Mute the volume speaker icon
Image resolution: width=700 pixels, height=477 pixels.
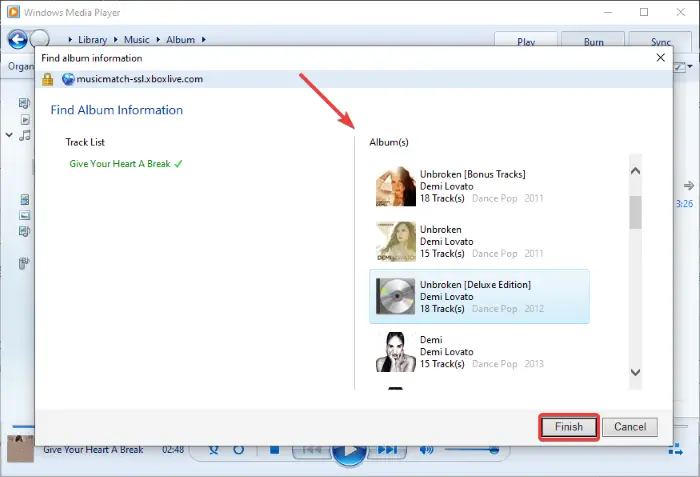426,449
